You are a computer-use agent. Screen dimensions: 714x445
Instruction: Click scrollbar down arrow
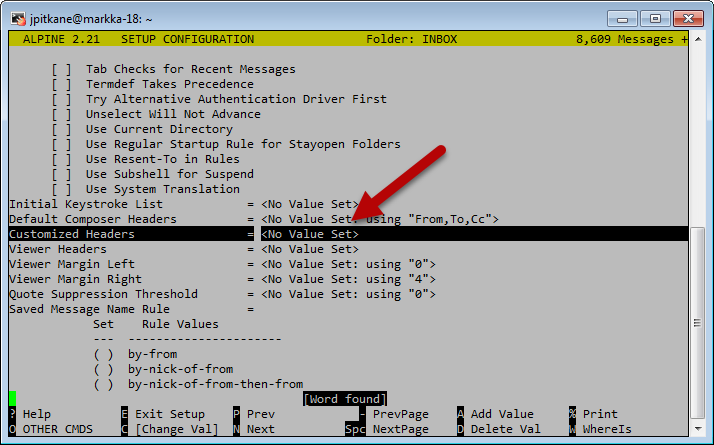698,429
